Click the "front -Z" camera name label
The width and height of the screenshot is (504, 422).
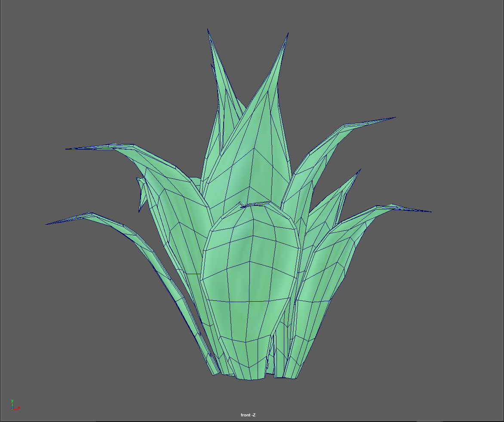pyautogui.click(x=248, y=415)
